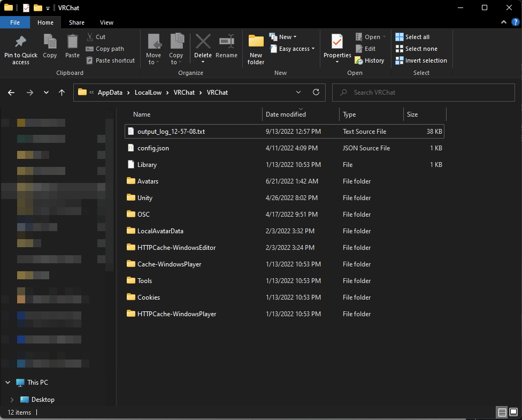Select This PC in the navigation pane

[32, 383]
